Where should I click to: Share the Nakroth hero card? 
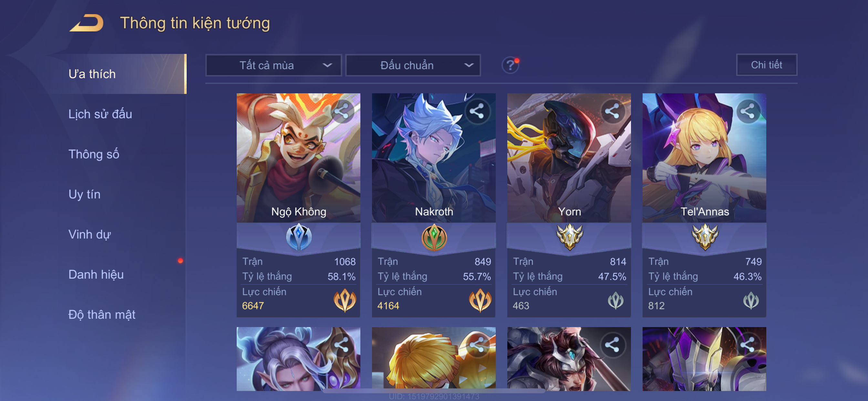[477, 111]
